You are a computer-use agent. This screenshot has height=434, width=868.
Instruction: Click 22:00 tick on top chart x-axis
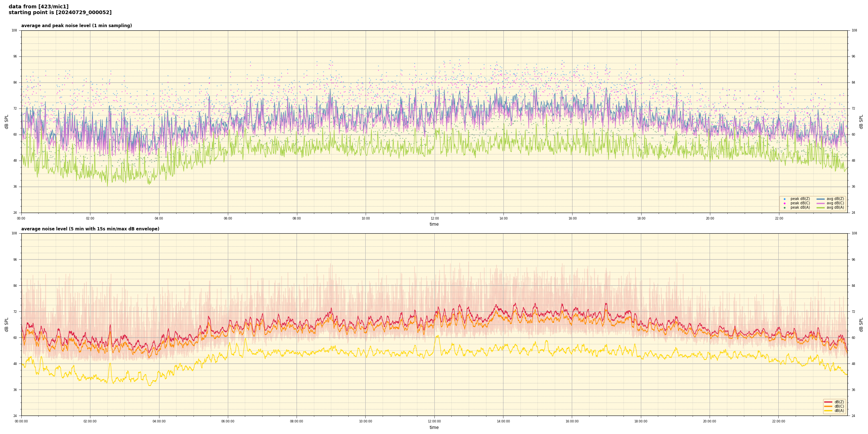779,218
